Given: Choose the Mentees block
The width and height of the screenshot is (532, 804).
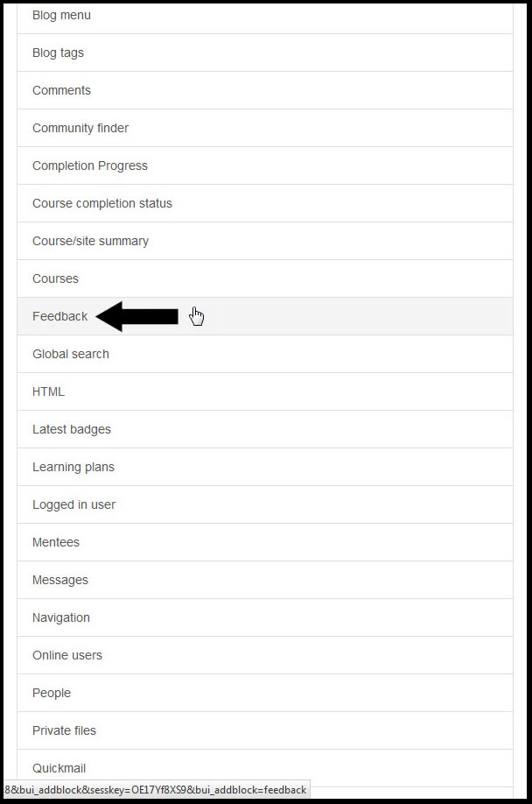Looking at the screenshot, I should pos(265,542).
